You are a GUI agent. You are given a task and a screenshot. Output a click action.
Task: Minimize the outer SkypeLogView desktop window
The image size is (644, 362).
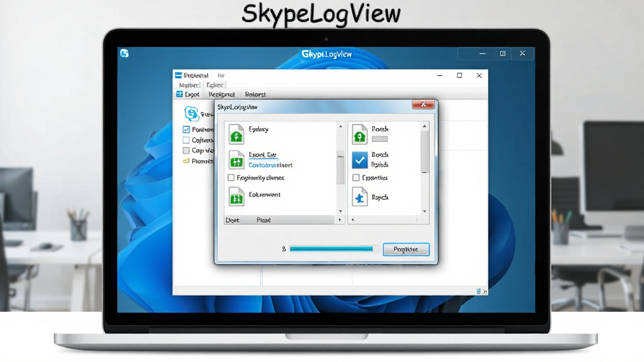482,53
